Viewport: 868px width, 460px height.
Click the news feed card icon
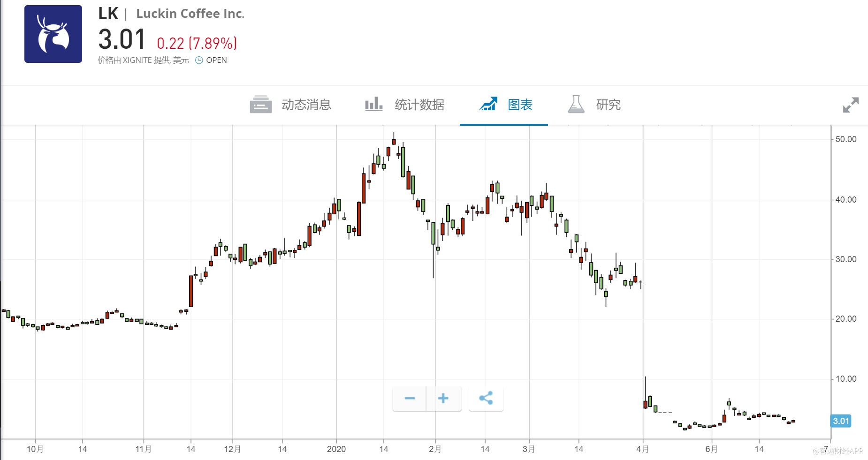coord(260,105)
